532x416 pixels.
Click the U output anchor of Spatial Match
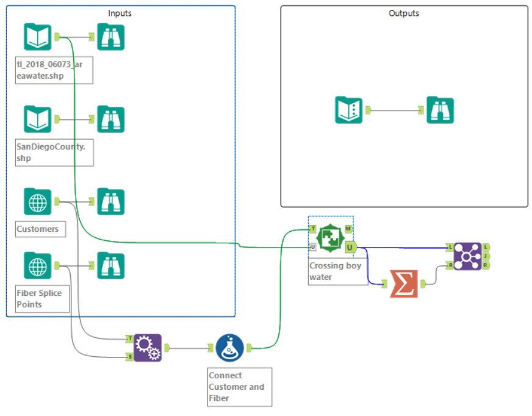pyautogui.click(x=350, y=248)
